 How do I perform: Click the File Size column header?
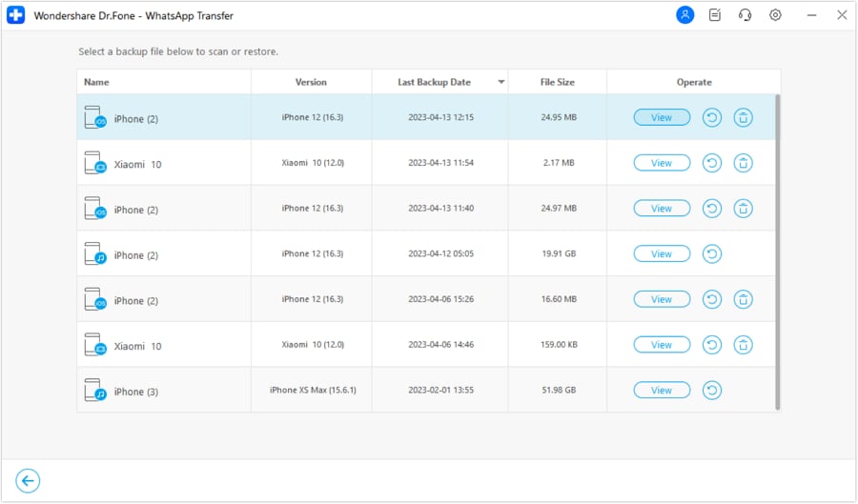pos(557,82)
